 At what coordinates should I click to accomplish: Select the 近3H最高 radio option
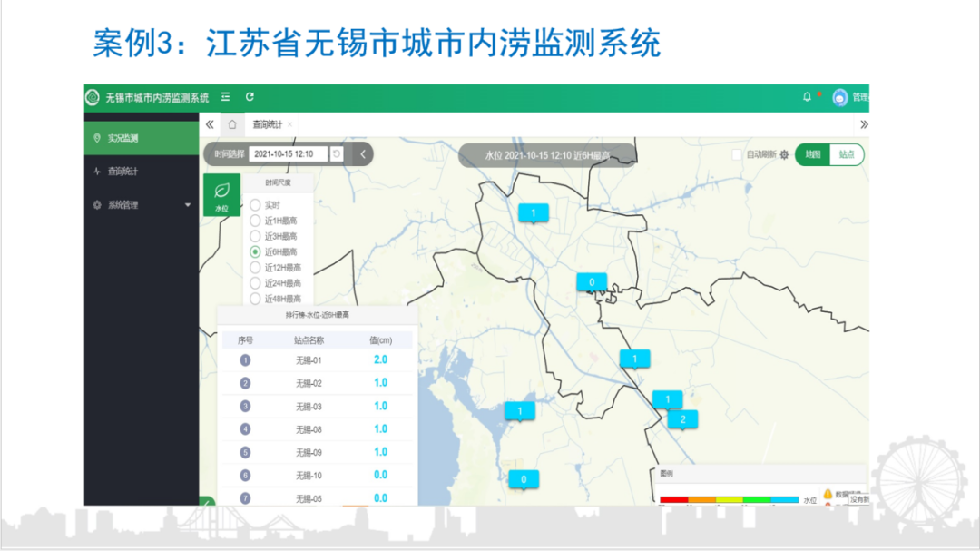[x=255, y=236]
